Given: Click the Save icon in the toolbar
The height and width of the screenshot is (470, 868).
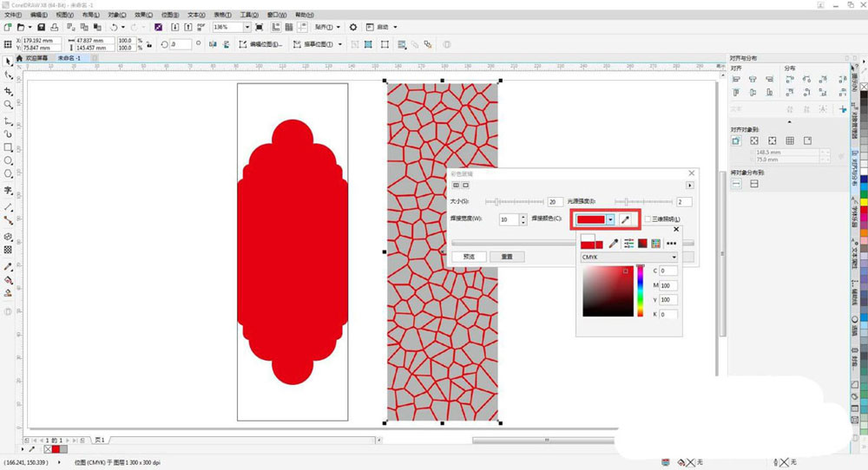Looking at the screenshot, I should point(41,28).
